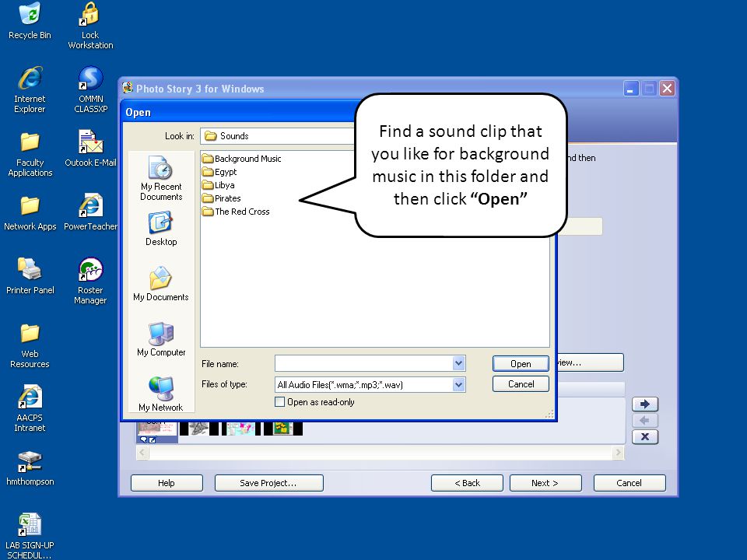Viewport: 747px width, 560px height.
Task: Open the Network Apps folder
Action: click(30, 212)
